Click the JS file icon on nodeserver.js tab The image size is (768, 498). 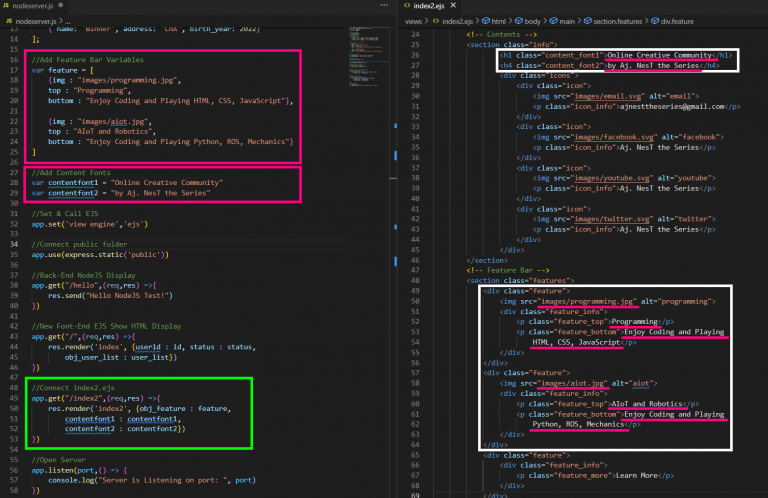click(x=8, y=7)
